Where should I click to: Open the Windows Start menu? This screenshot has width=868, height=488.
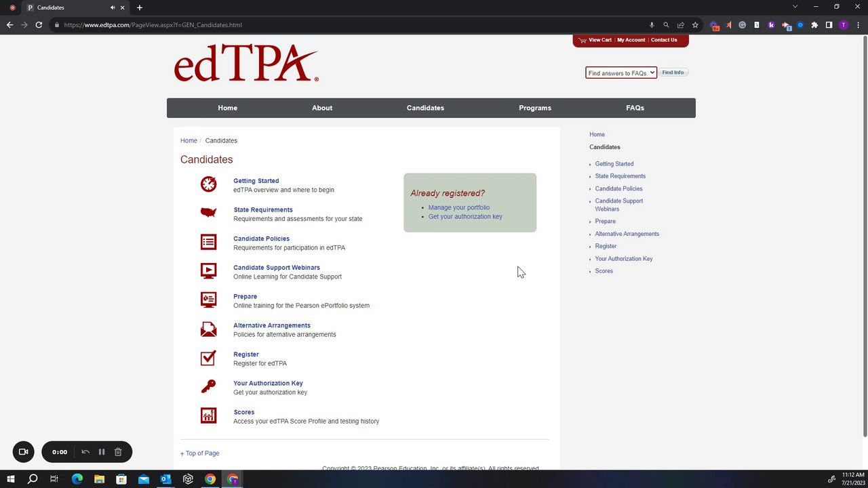[x=11, y=479]
